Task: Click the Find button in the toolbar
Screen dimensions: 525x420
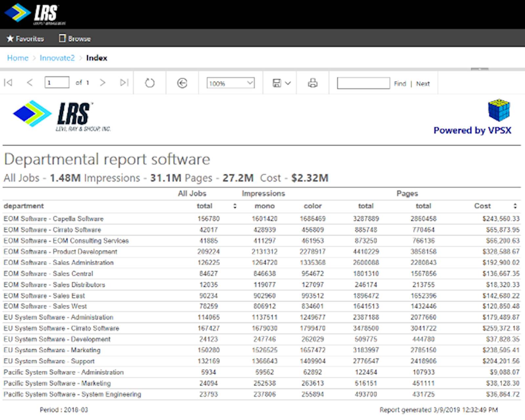Action: (x=400, y=84)
